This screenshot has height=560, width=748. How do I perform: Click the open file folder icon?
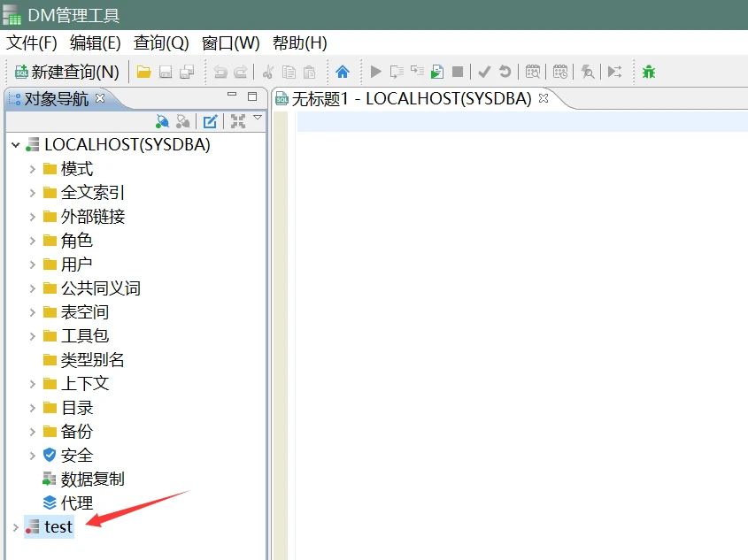pyautogui.click(x=143, y=73)
